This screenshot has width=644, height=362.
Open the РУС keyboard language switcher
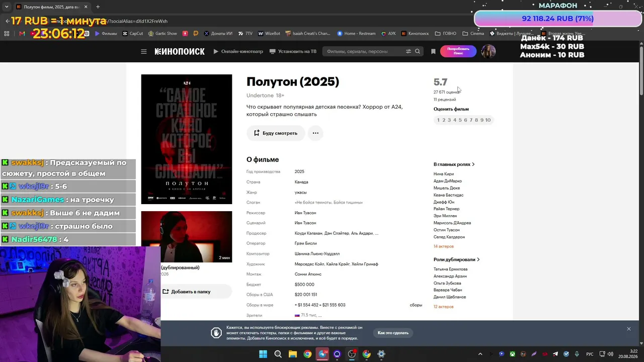[590, 354]
